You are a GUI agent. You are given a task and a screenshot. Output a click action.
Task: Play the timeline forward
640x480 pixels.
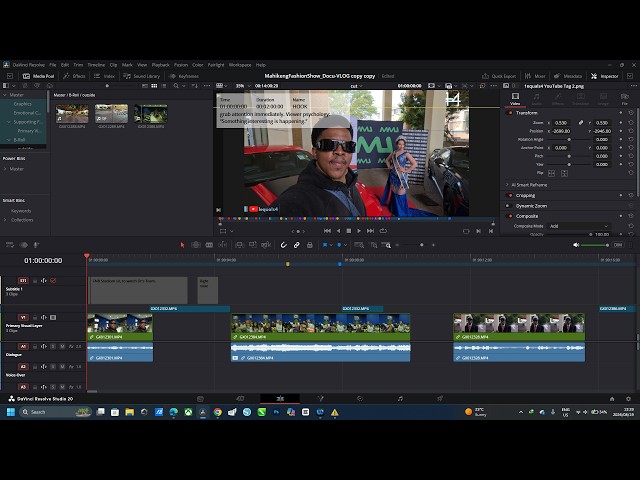359,231
